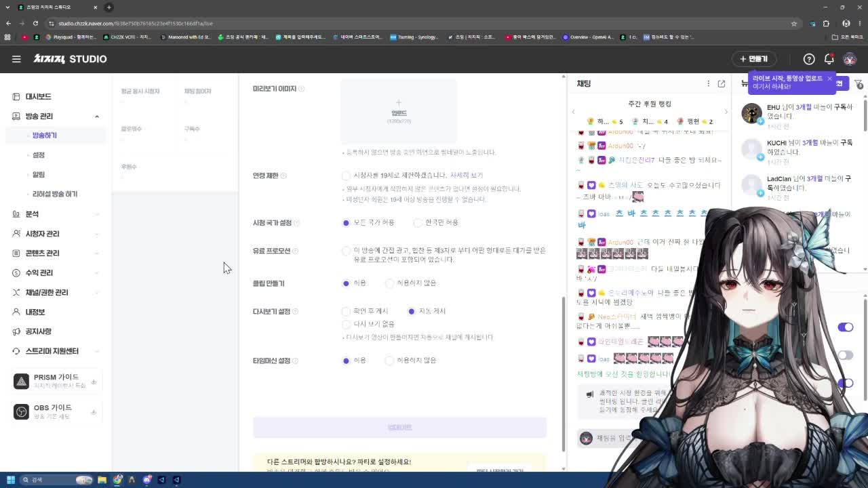Click the 치지직 STUDIO logo
The image size is (868, 488).
[x=70, y=59]
